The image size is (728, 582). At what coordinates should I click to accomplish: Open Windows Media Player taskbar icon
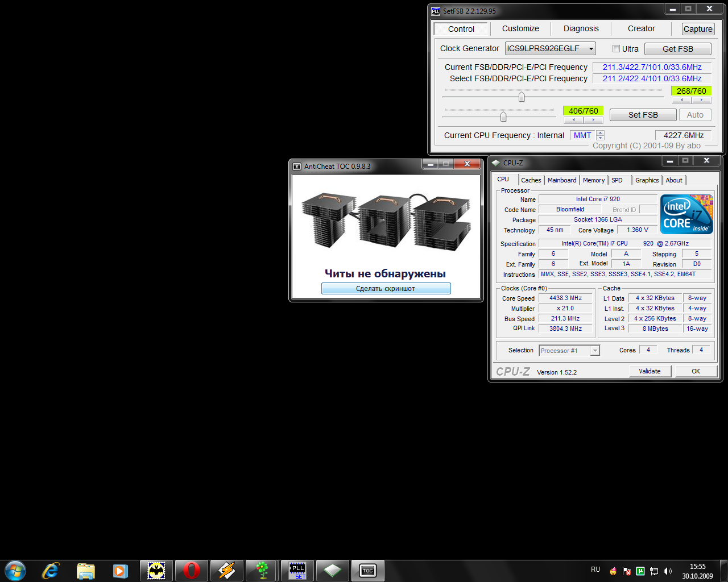tap(121, 571)
